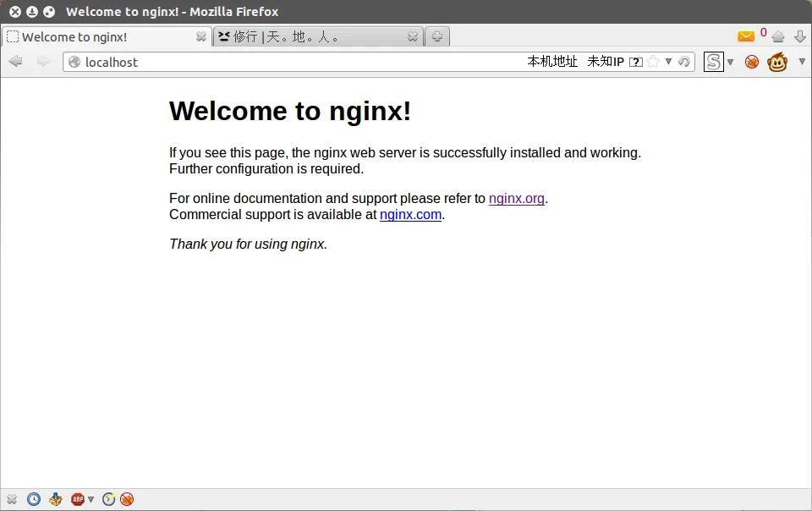Viewport: 812px width, 511px height.
Task: Open the Greasemonkey dropdown arrow
Action: 802,62
